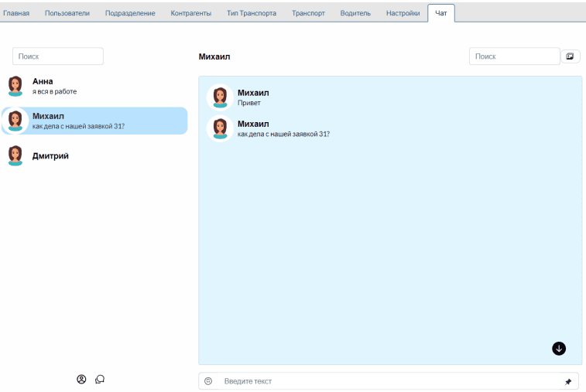
Task: Switch to the Водитель tab
Action: (x=355, y=13)
